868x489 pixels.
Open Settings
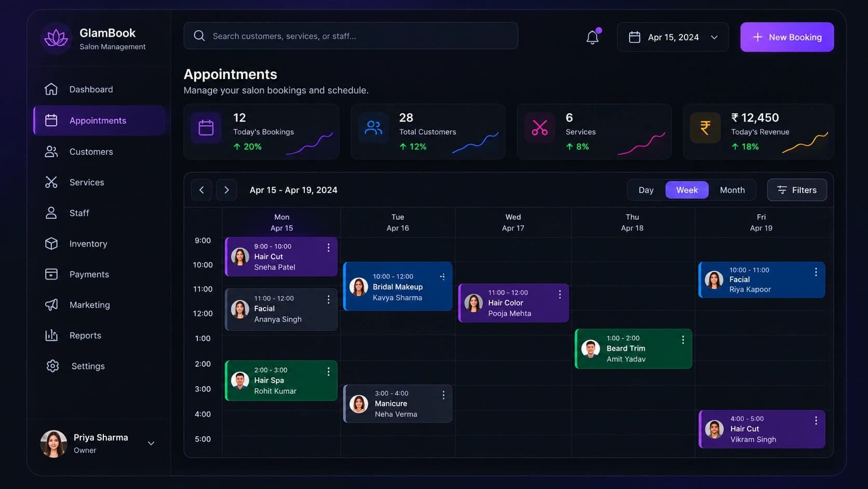(x=99, y=366)
